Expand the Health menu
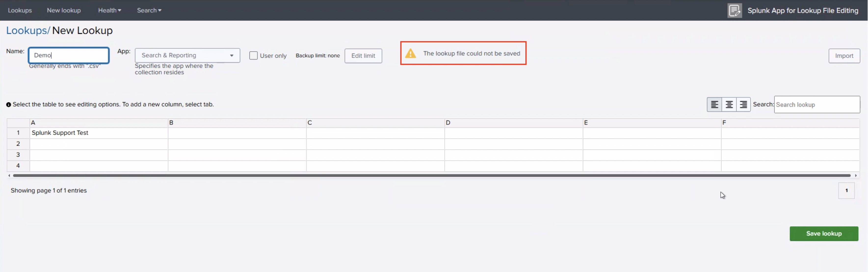 [109, 11]
